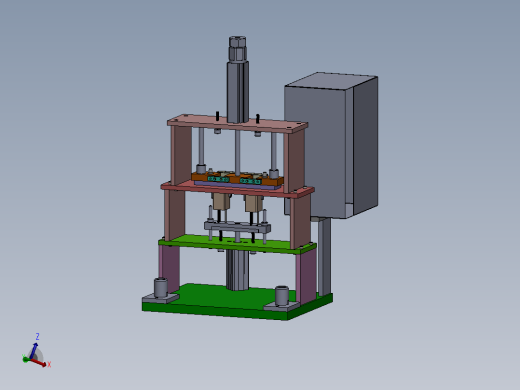Click the green Y axis of the orientation triad
Image resolution: width=520 pixels, height=390 pixels.
coord(26,359)
